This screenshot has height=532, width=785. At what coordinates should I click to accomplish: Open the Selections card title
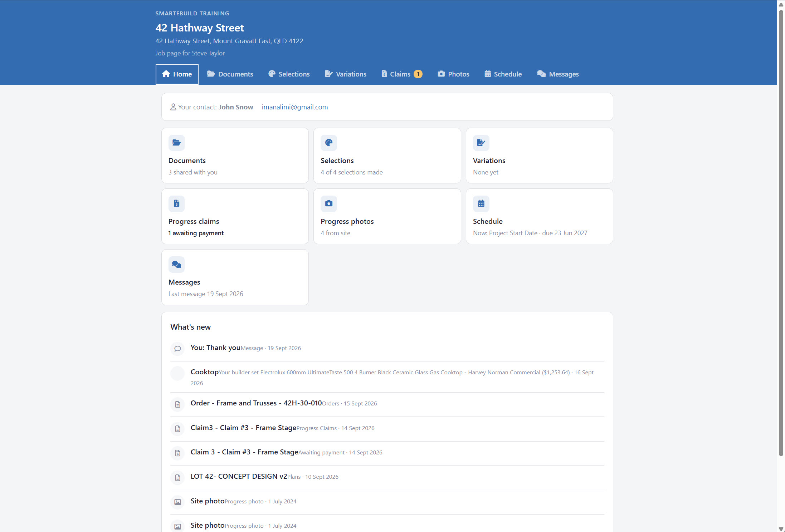[337, 161]
